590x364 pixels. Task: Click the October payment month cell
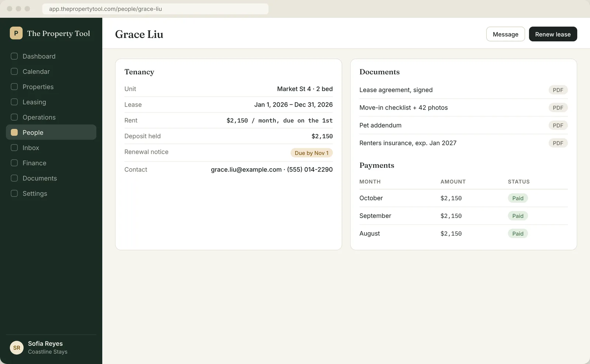click(x=371, y=198)
